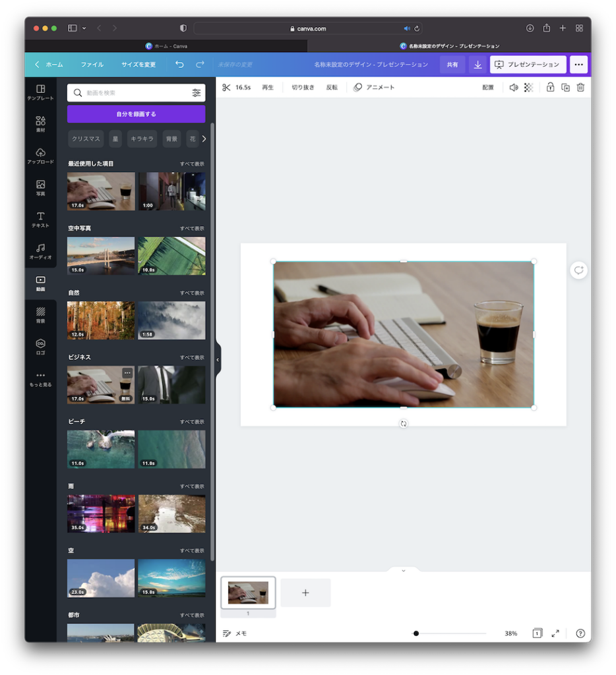The height and width of the screenshot is (675, 616).
Task: Duplicate the element with copy icon
Action: tap(565, 87)
